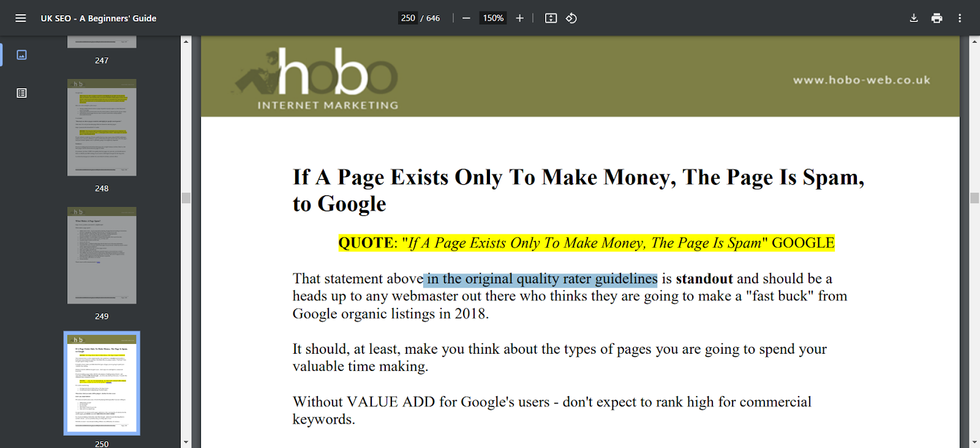Click the highlighted 'original quality rater guidelines' link
Image resolution: width=980 pixels, height=448 pixels.
[x=540, y=279]
